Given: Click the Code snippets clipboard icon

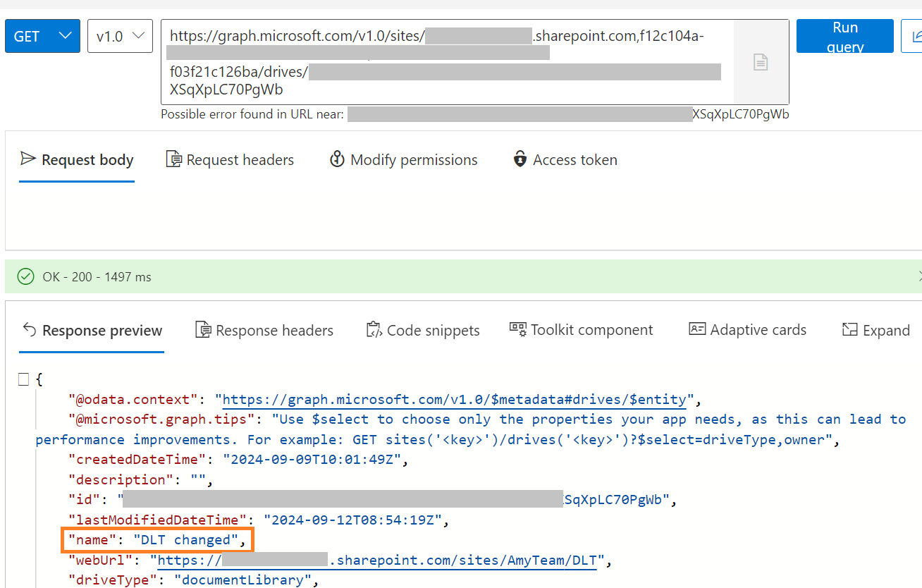Looking at the screenshot, I should click(x=374, y=330).
